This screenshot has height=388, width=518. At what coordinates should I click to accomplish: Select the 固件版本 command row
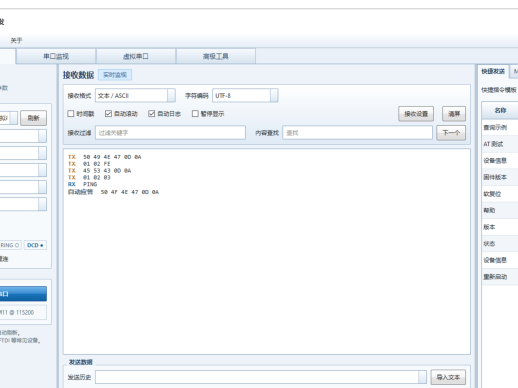point(500,177)
